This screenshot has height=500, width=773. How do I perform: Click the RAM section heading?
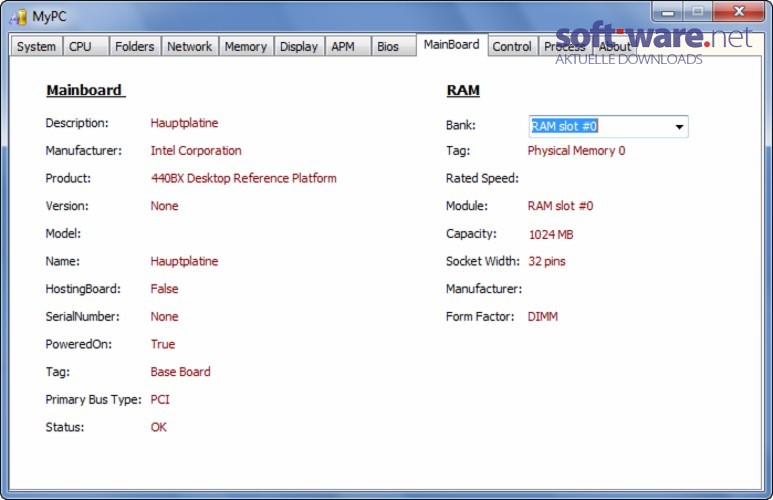point(463,90)
